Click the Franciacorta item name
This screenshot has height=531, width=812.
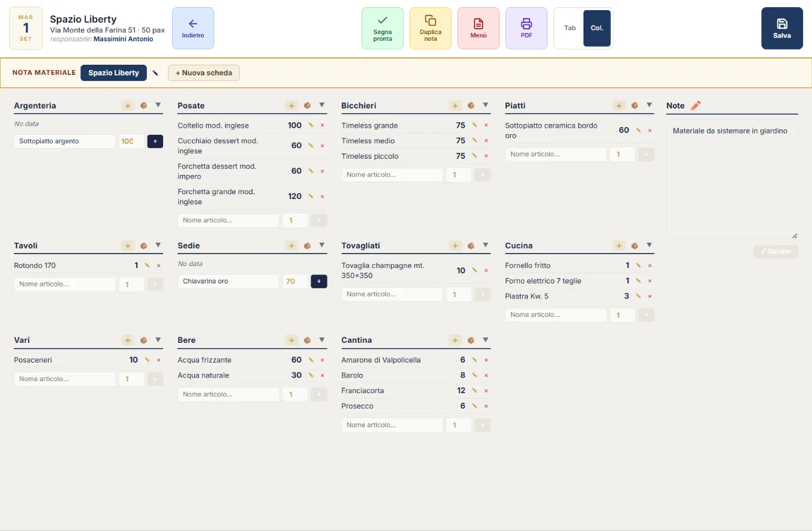tap(363, 391)
